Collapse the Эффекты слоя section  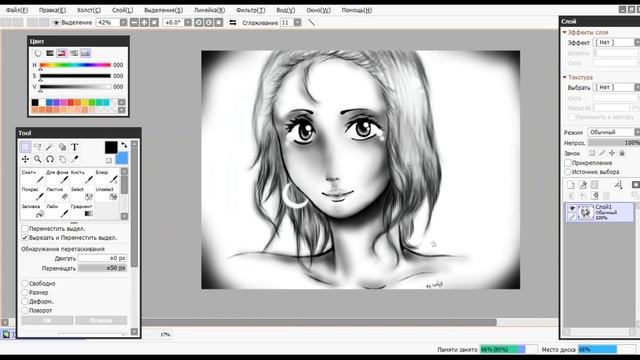(x=564, y=32)
